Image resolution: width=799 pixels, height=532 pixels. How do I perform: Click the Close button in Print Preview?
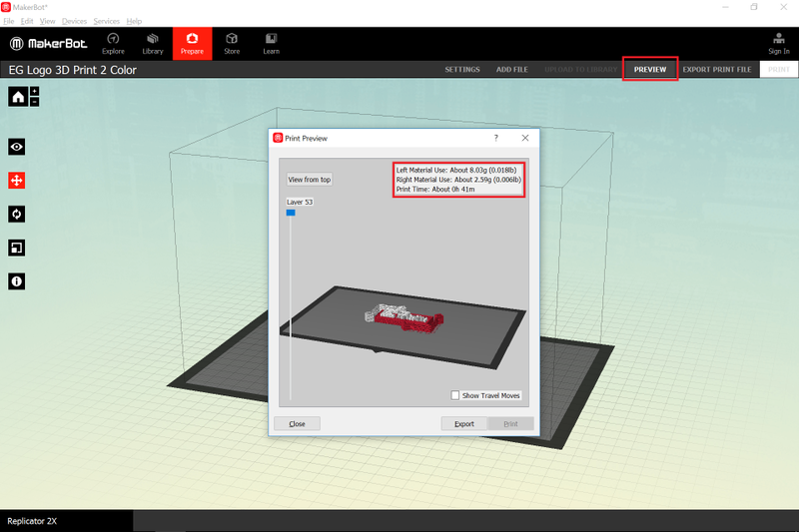coord(297,423)
